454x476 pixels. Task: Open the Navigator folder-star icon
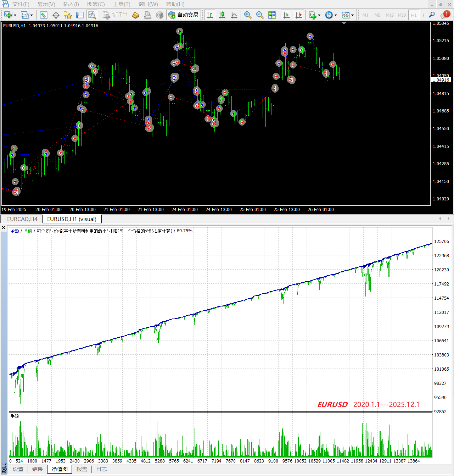(68, 15)
